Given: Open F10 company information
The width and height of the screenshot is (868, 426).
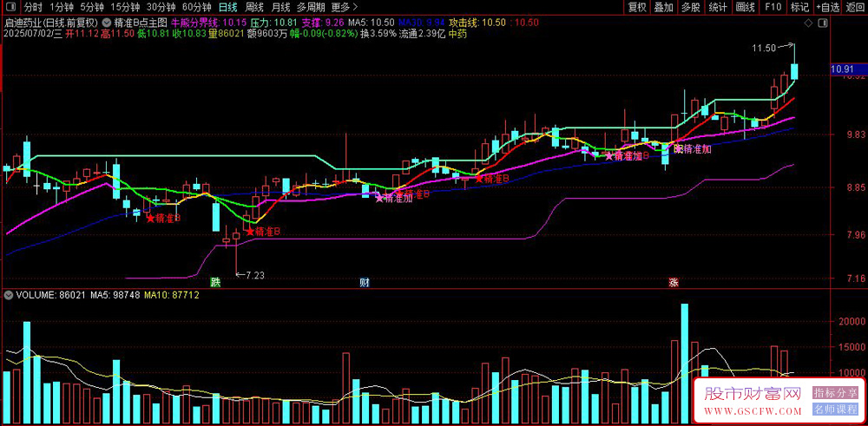Looking at the screenshot, I should [773, 7].
